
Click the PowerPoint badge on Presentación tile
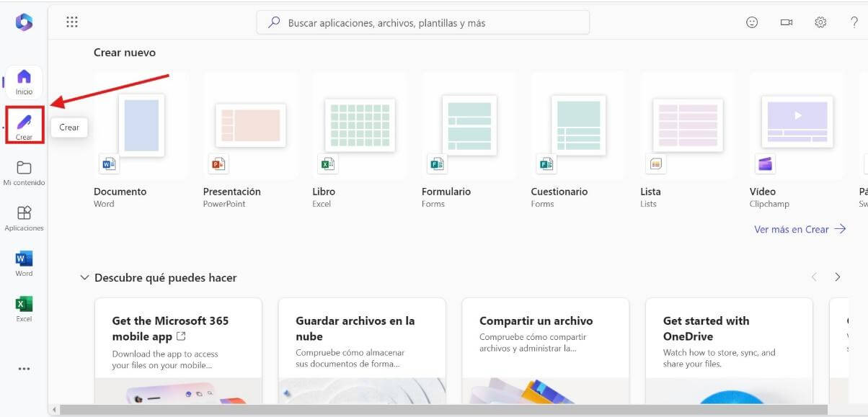pyautogui.click(x=218, y=163)
